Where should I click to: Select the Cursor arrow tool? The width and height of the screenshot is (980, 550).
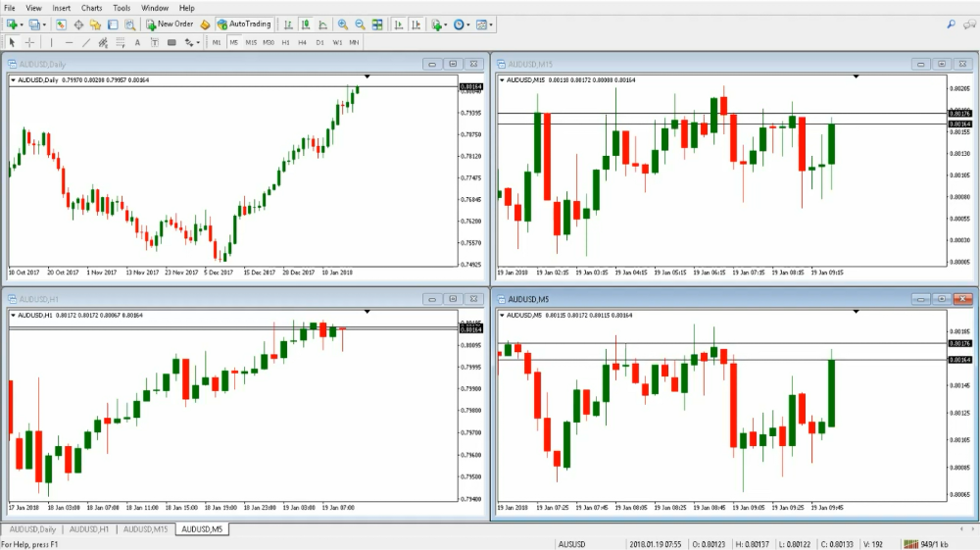(12, 42)
